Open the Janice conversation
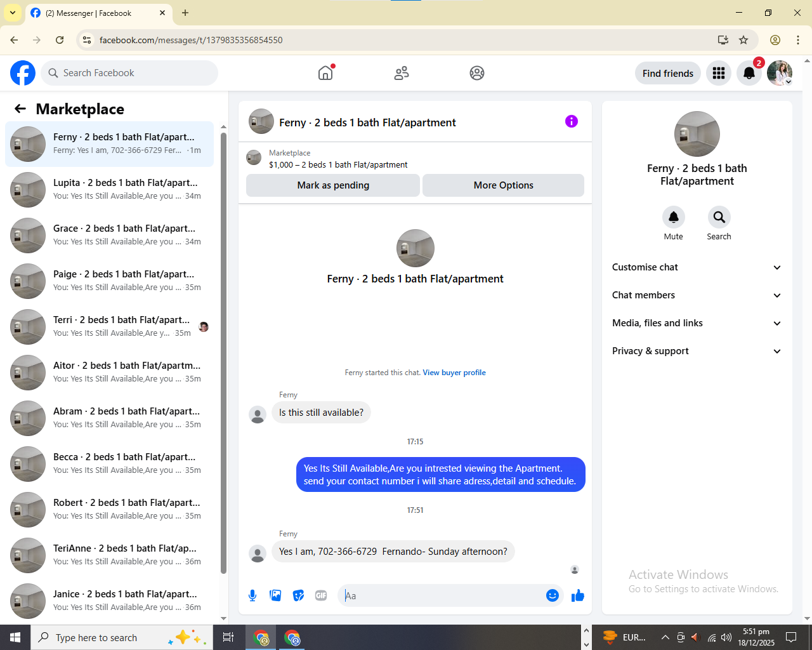 110,601
